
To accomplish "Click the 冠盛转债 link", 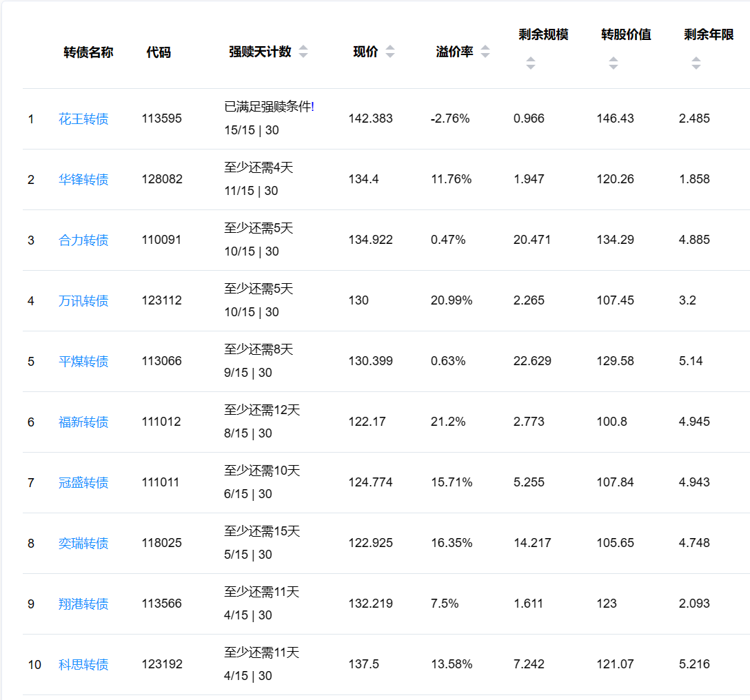I will coord(83,483).
